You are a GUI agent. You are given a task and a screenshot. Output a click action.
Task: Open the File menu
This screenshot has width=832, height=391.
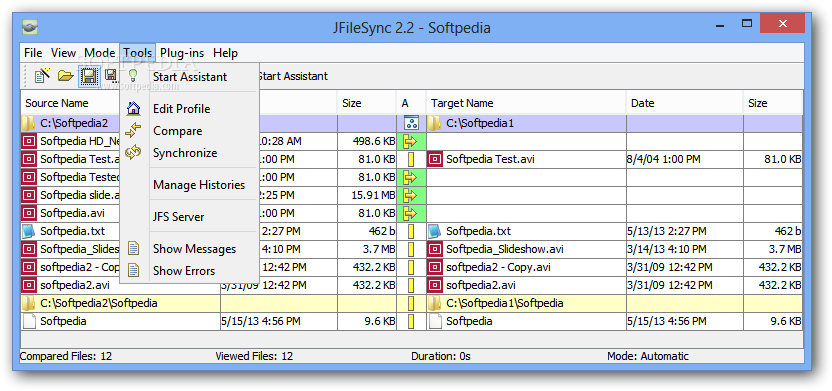[x=33, y=53]
